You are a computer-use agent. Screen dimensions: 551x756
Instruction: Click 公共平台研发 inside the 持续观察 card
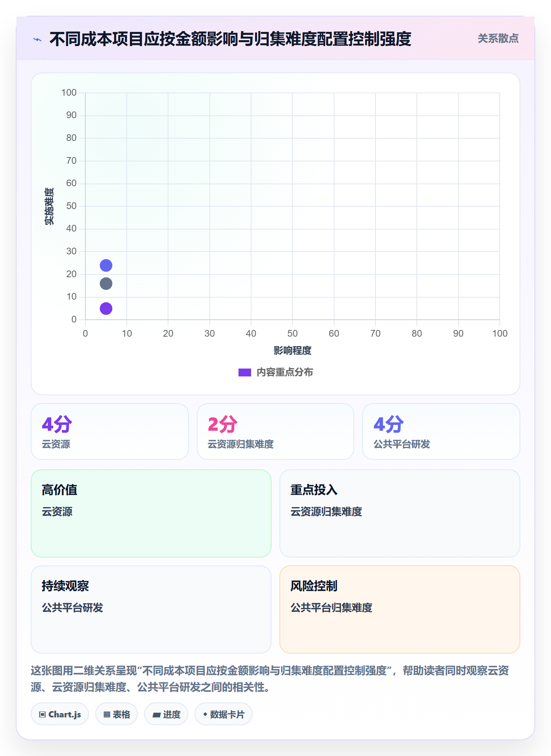point(72,608)
